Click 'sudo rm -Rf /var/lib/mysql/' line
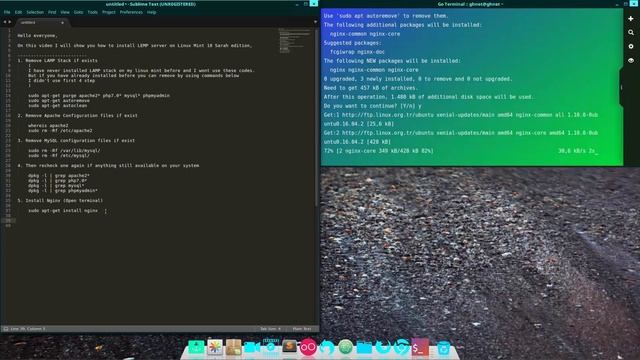640x360 pixels. pyautogui.click(x=64, y=151)
